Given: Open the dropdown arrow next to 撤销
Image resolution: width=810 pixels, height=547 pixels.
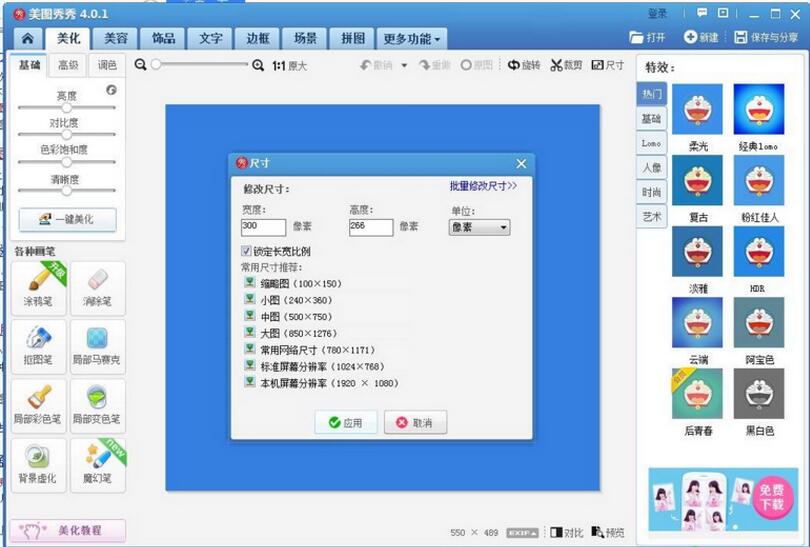Looking at the screenshot, I should coord(404,65).
